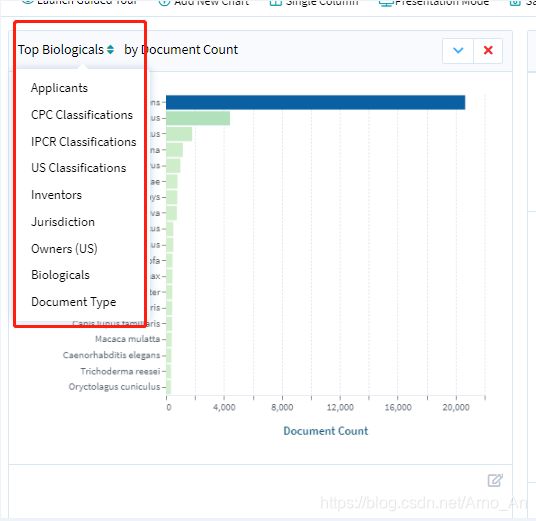Choose Document Type from the list

(73, 302)
